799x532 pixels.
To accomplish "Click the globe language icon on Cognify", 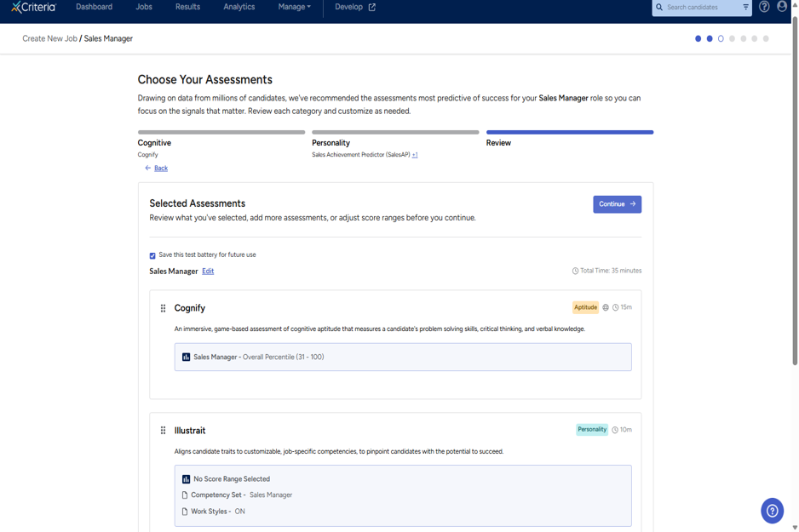I will pyautogui.click(x=606, y=307).
